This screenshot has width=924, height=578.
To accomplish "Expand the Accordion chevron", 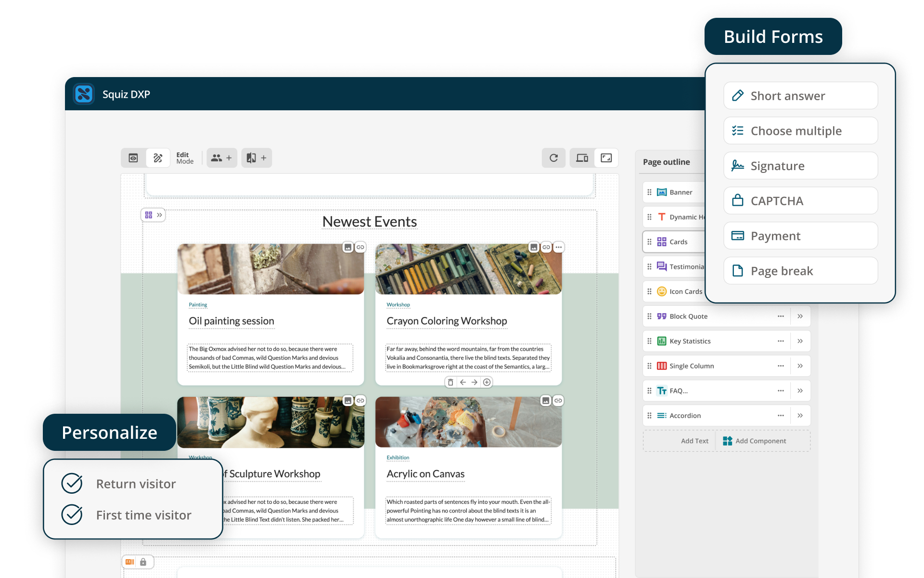I will tap(800, 416).
